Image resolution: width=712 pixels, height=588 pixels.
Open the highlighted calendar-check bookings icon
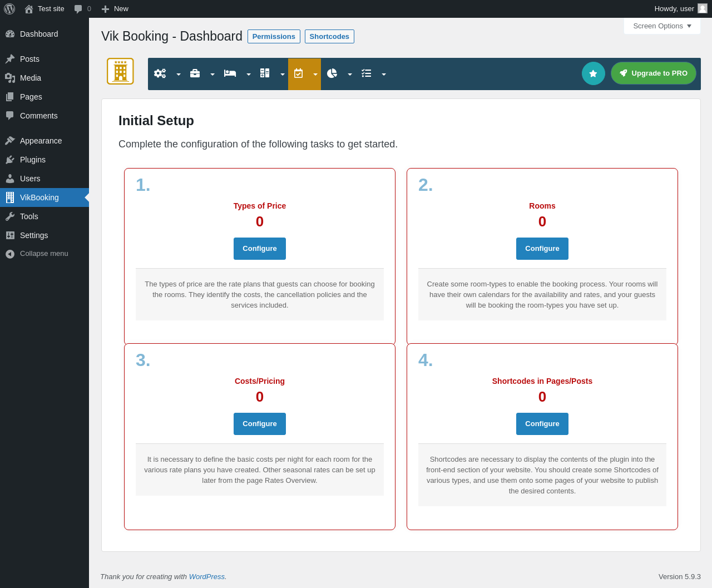(x=299, y=73)
